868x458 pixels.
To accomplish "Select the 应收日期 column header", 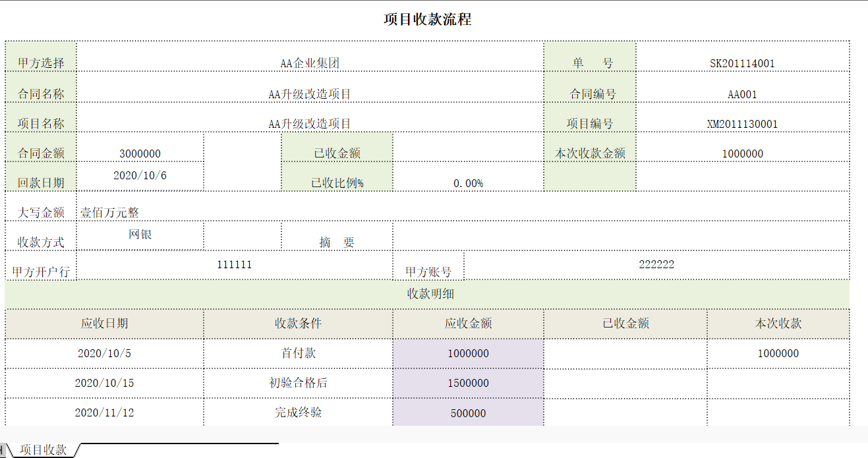I will point(103,324).
